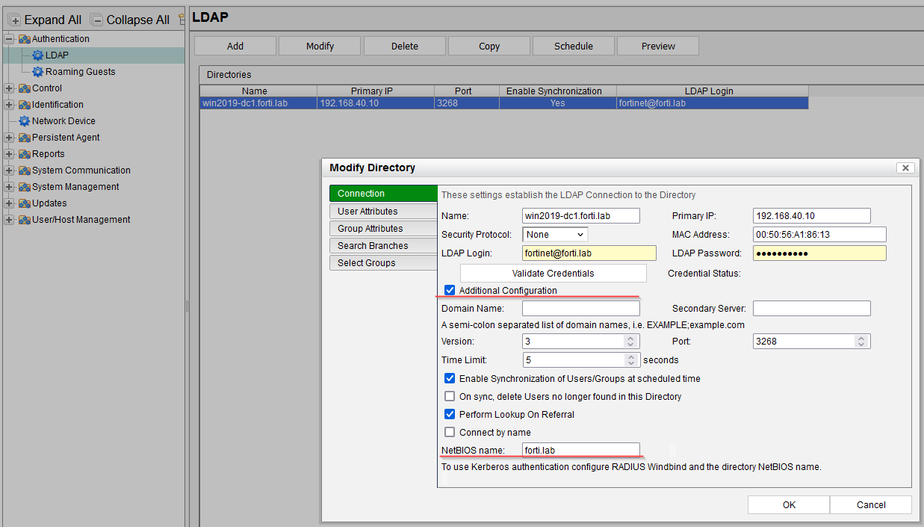Expand the Control tree node

tap(9, 88)
